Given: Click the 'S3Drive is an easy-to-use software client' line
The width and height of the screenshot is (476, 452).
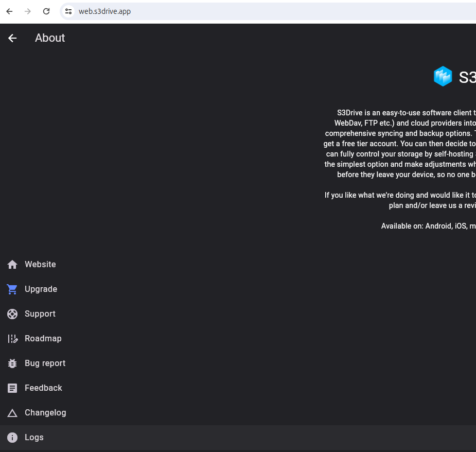Looking at the screenshot, I should coord(407,113).
